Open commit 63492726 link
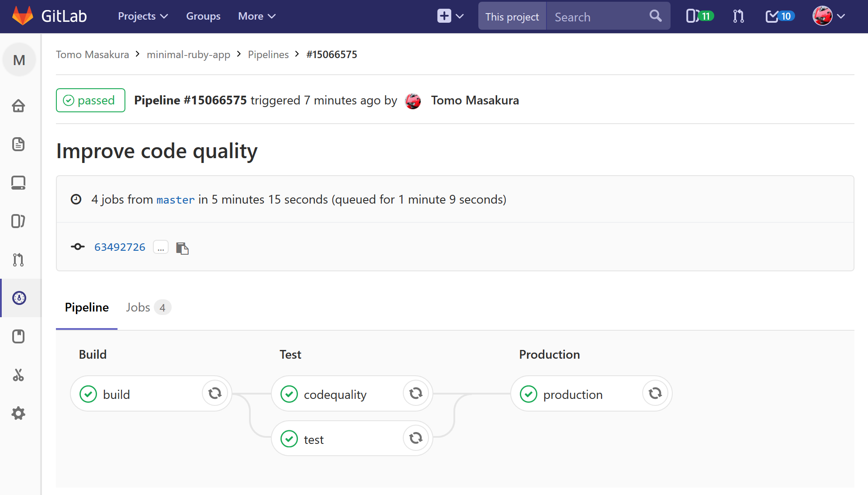The height and width of the screenshot is (495, 868). tap(120, 247)
